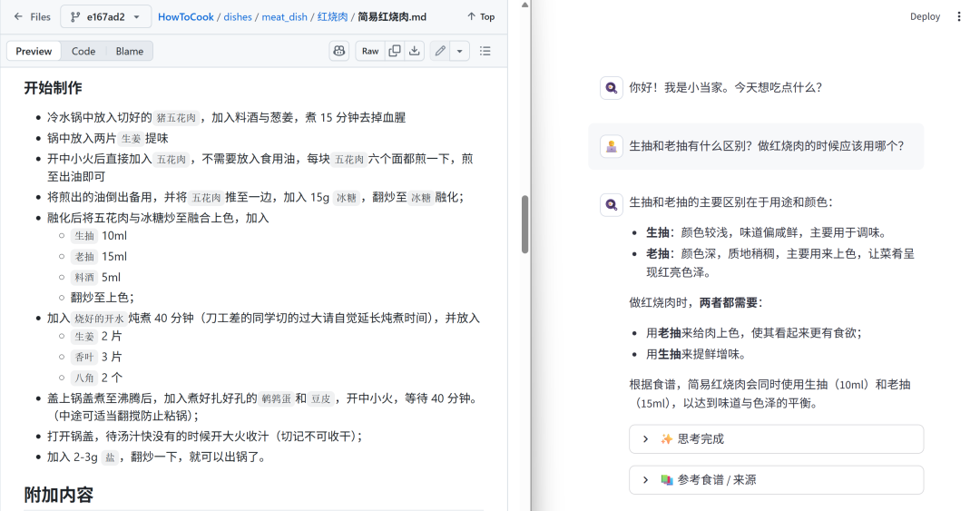The height and width of the screenshot is (511, 980).
Task: Go back to Files with arrow icon
Action: pos(32,17)
